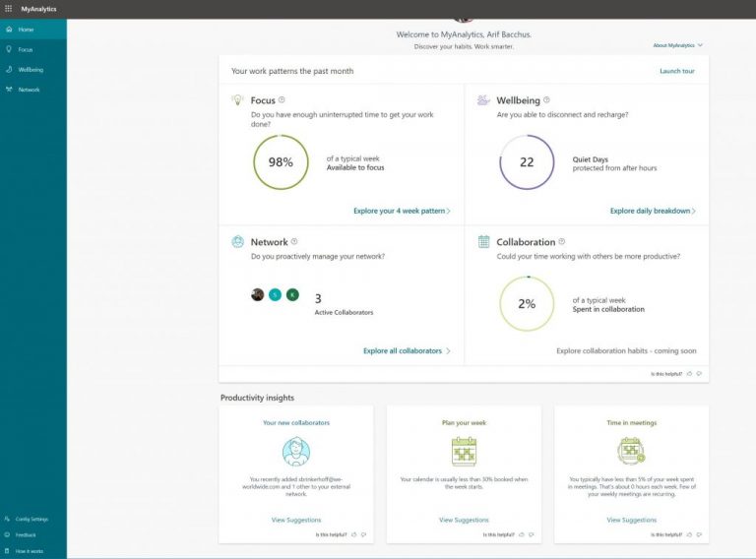Click the info icon next to Focus

[x=282, y=99]
